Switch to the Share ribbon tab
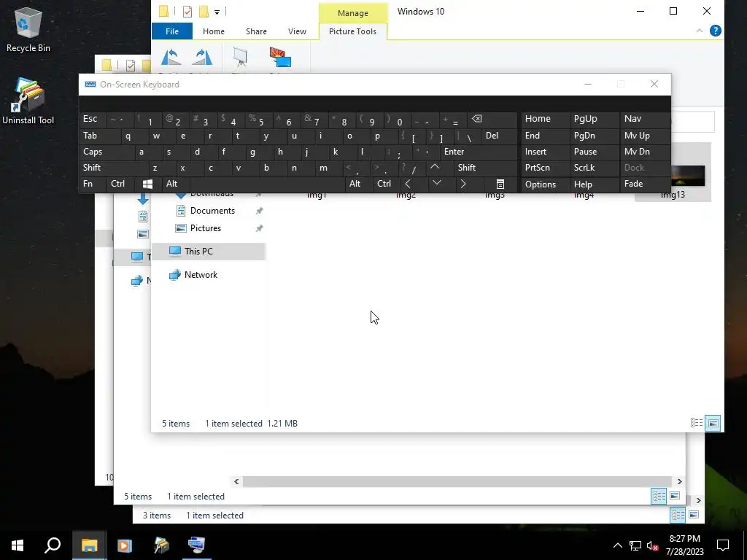Screen dimensions: 747x560 (x=256, y=31)
